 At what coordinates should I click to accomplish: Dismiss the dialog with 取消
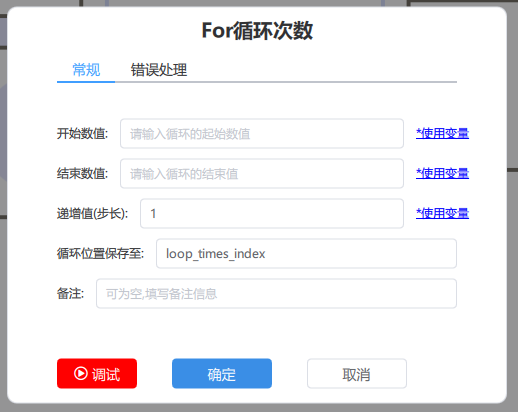[357, 373]
